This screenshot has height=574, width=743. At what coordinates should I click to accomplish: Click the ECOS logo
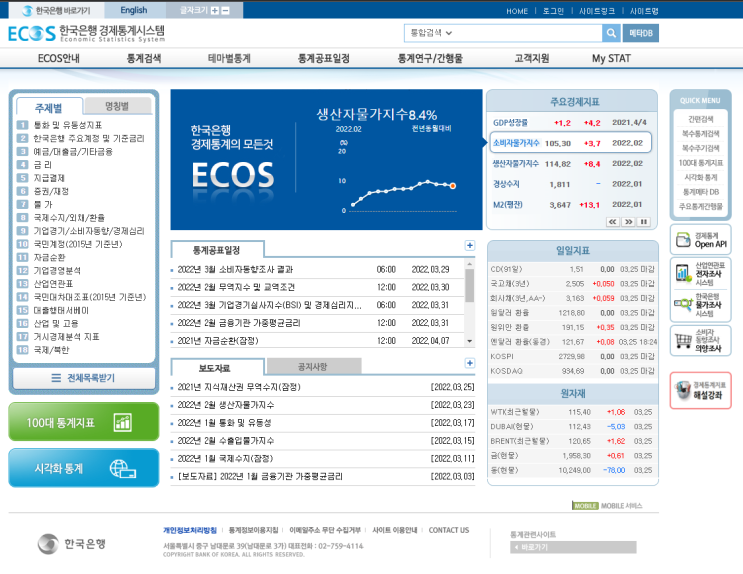click(x=87, y=33)
